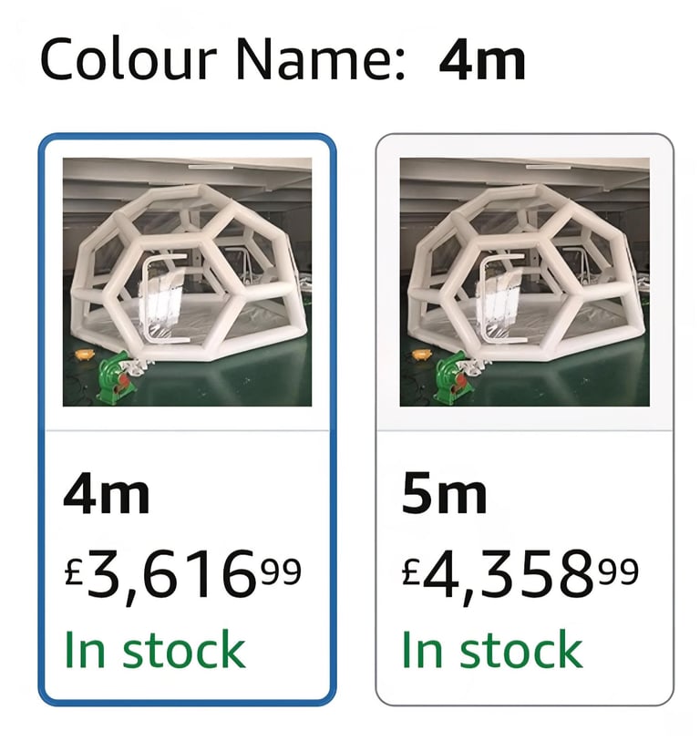Viewport: 700px width, 741px height.
Task: Open the 5m inflatable dome thumbnail
Action: [x=525, y=283]
